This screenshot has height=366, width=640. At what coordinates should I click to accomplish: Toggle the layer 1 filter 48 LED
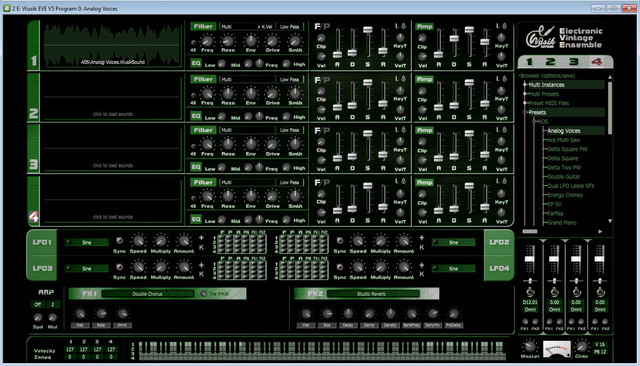(x=193, y=42)
